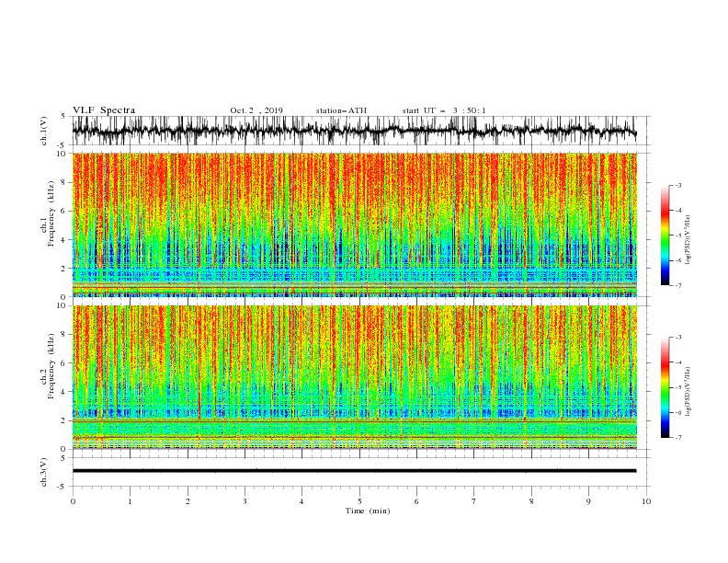This screenshot has height=563, width=728.
Task: Click the "-3" label on upper colorbar
Action: tap(678, 185)
